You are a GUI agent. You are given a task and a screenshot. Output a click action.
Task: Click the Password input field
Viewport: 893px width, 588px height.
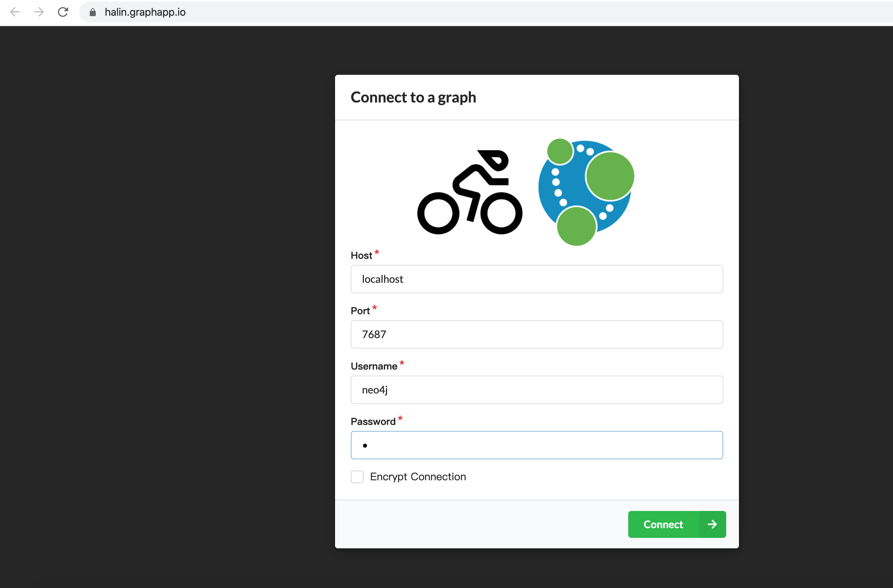(537, 445)
